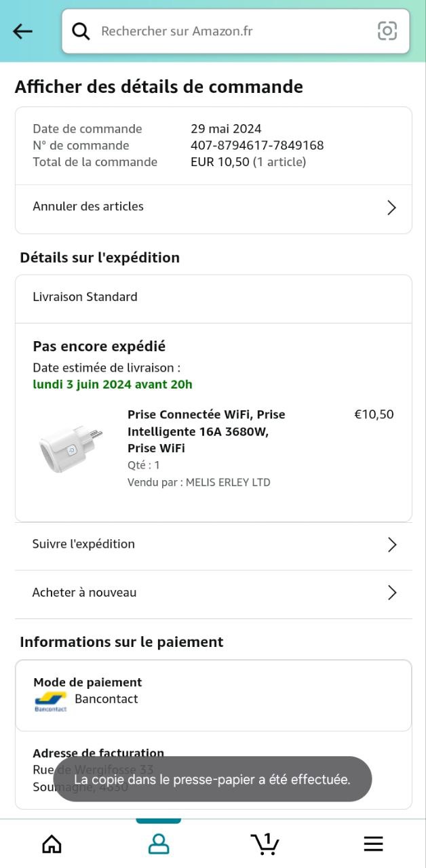Tap the clipboard copy toast message
426x868 pixels.
212,779
